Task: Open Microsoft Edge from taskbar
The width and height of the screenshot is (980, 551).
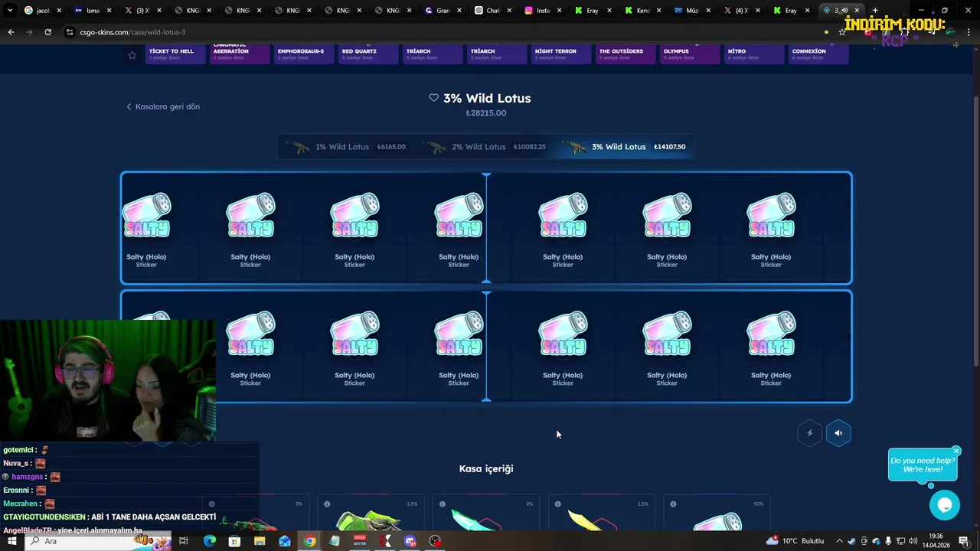Action: click(x=209, y=541)
